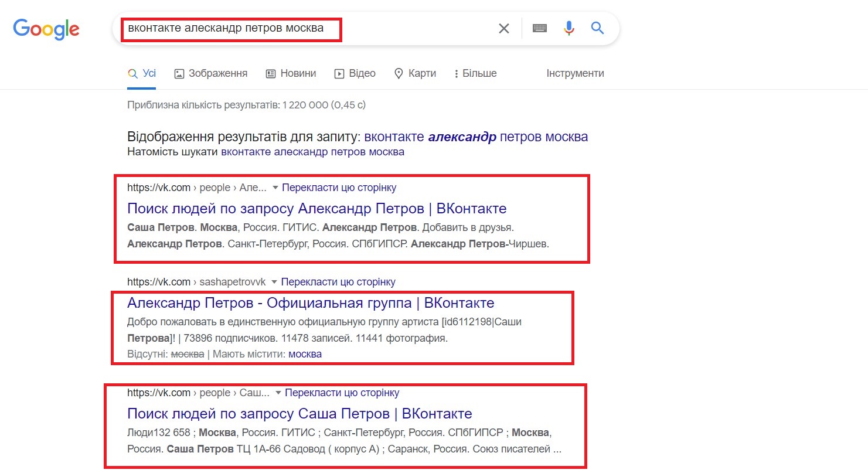Click the Перекласти цю сторінку link on the first result
The width and height of the screenshot is (868, 473).
click(339, 188)
